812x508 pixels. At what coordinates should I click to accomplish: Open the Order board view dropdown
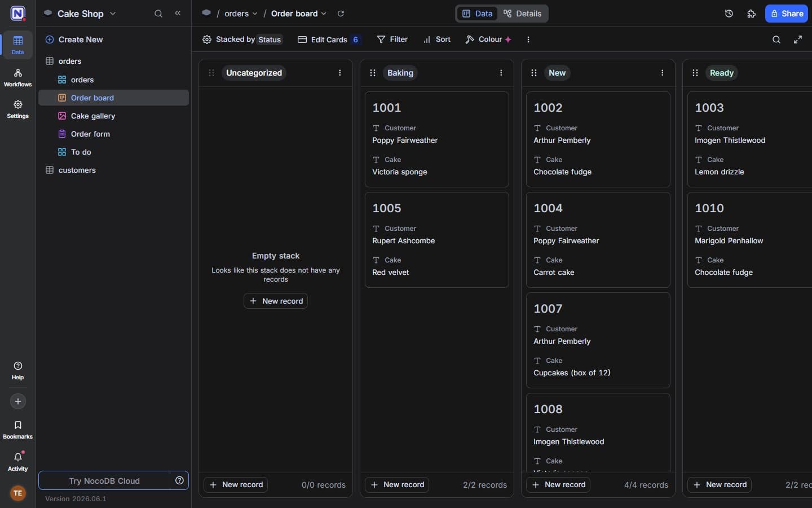coord(298,14)
